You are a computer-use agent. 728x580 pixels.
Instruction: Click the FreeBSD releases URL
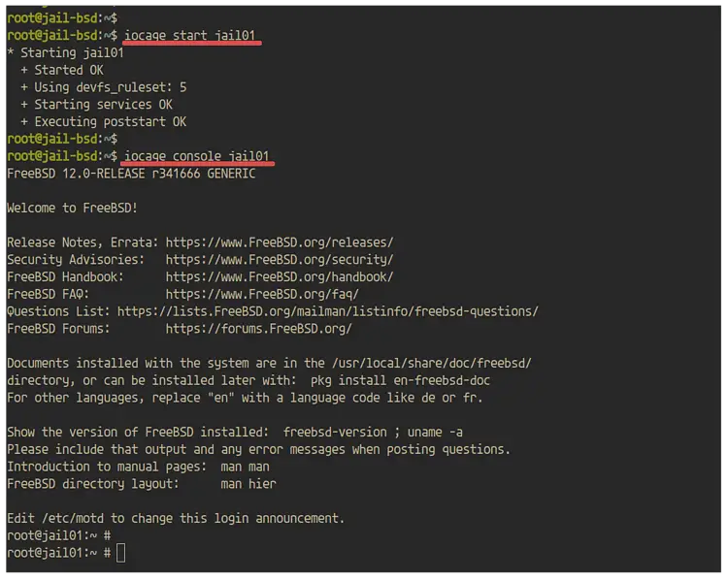point(280,242)
